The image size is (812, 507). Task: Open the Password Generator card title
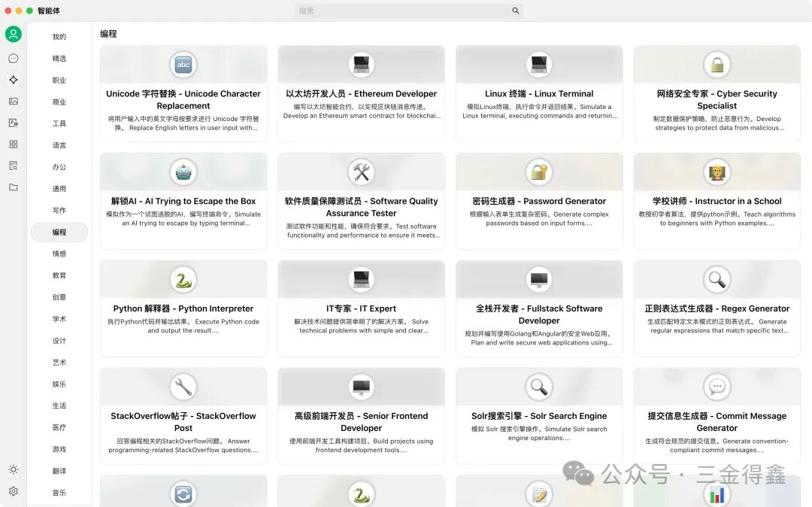539,201
